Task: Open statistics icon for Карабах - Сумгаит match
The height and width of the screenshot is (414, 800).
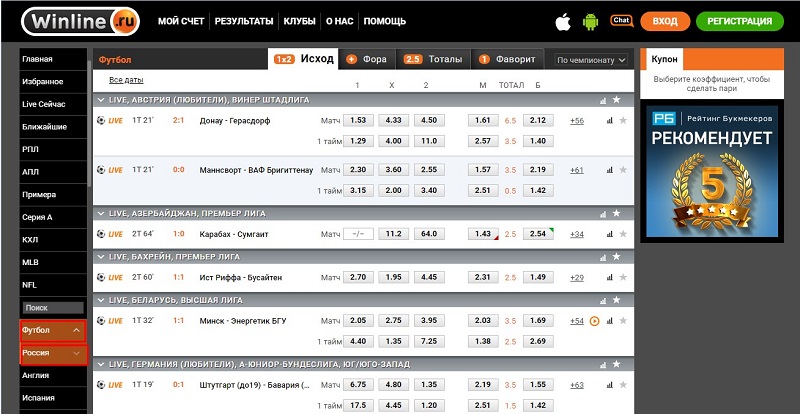Action: (609, 234)
